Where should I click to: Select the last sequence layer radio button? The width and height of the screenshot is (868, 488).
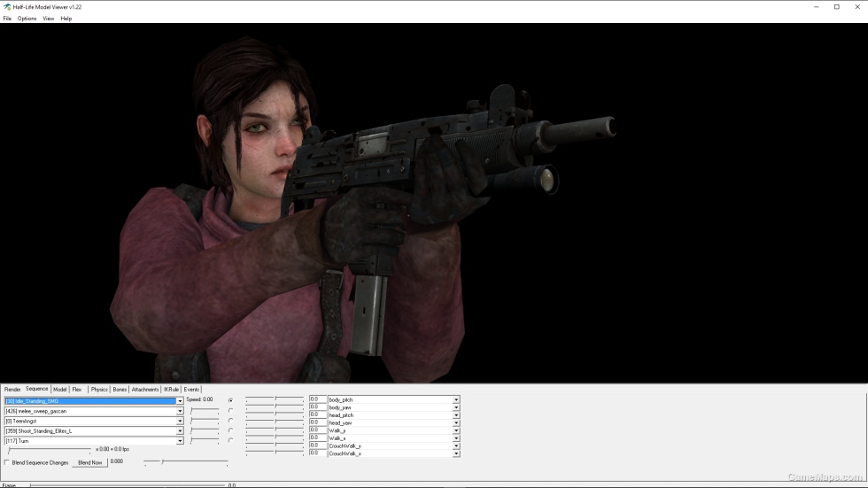point(231,440)
